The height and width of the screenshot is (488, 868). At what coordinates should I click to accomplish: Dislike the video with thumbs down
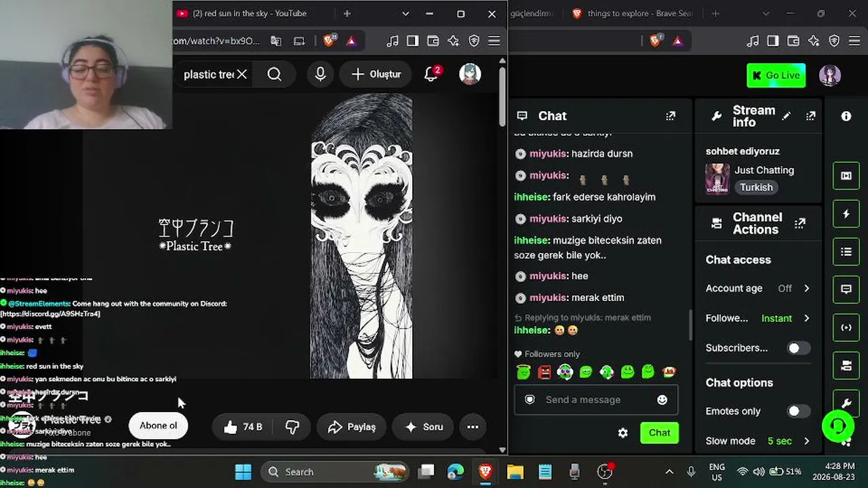292,427
